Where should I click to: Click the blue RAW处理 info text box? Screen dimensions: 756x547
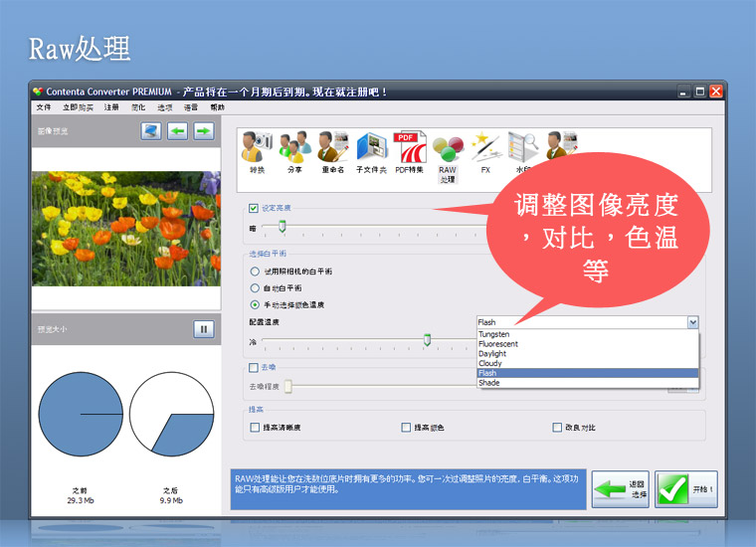pyautogui.click(x=409, y=489)
